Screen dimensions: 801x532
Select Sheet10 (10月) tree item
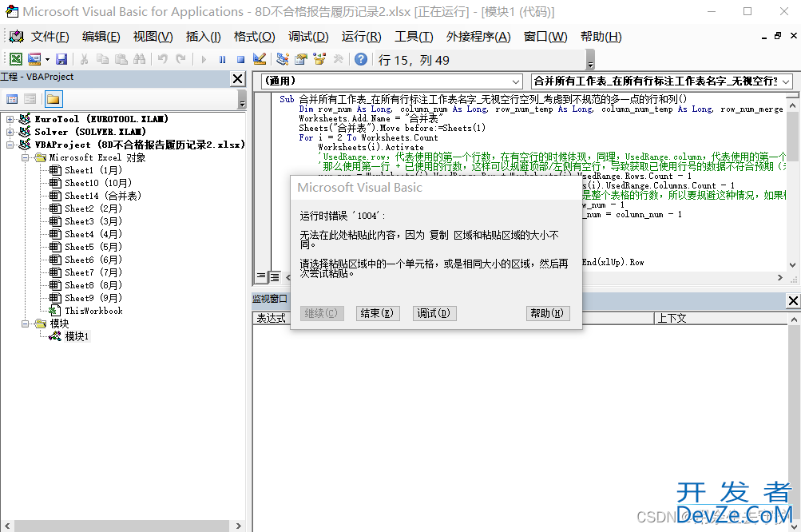point(98,183)
